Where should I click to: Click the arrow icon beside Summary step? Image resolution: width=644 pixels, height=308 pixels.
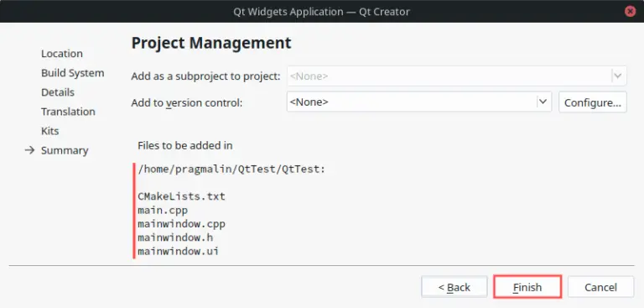29,150
